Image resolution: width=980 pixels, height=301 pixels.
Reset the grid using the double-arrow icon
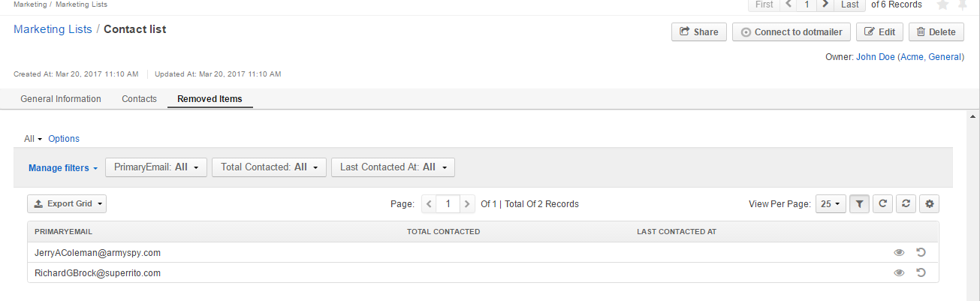[x=906, y=203]
